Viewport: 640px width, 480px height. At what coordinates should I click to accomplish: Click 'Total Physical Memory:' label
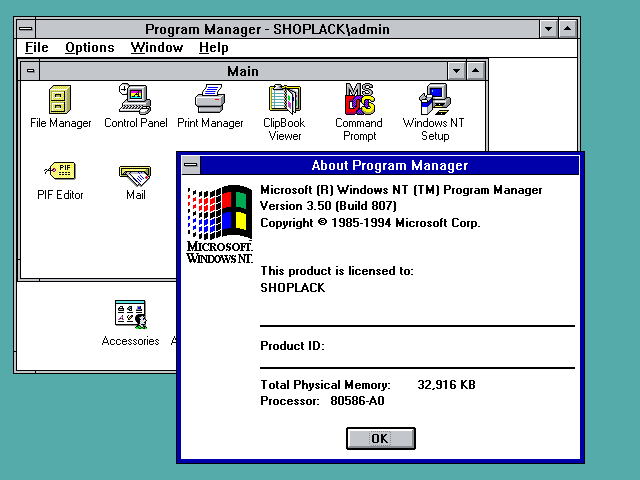click(325, 385)
